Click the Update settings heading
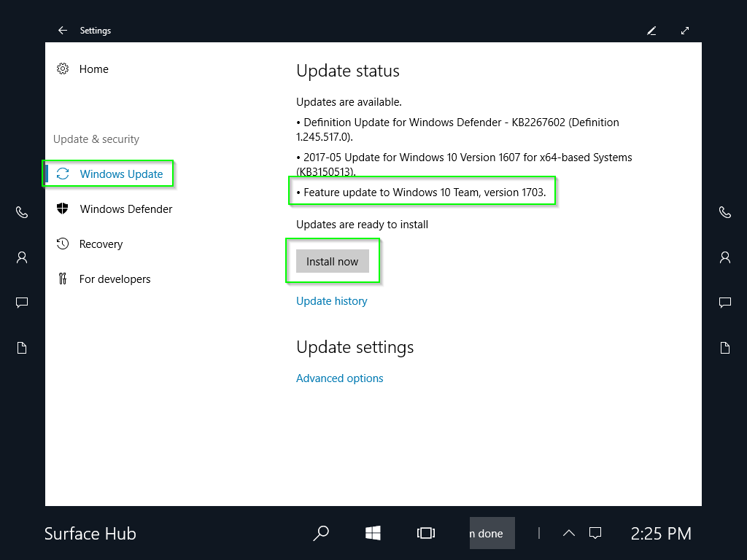This screenshot has height=560, width=747. click(x=355, y=347)
